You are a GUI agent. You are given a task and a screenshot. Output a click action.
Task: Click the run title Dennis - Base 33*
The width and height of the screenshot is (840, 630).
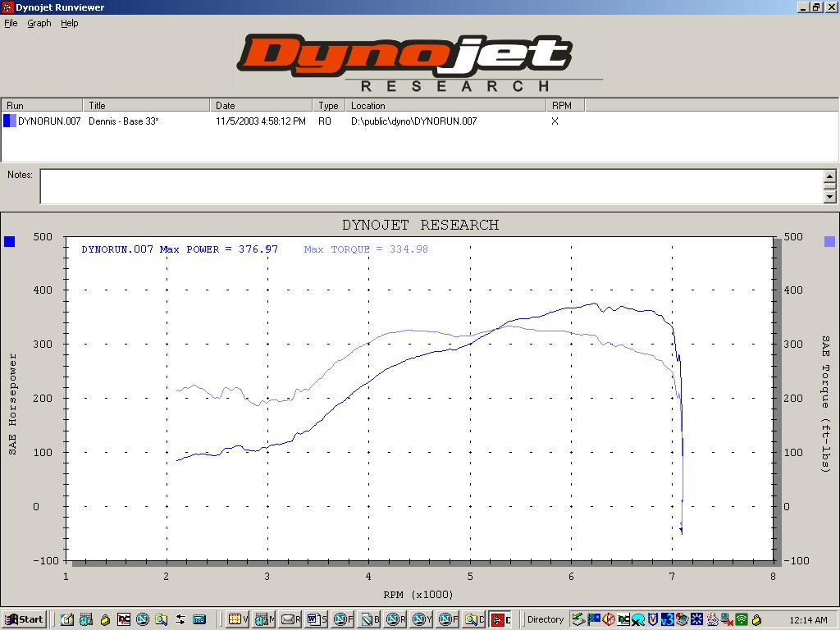coord(124,121)
